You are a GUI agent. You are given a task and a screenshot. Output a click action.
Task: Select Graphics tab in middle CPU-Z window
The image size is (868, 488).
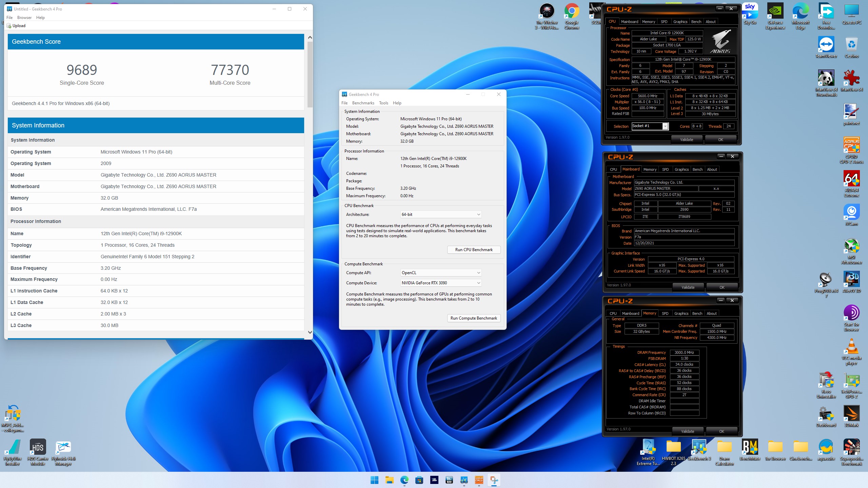tap(682, 169)
